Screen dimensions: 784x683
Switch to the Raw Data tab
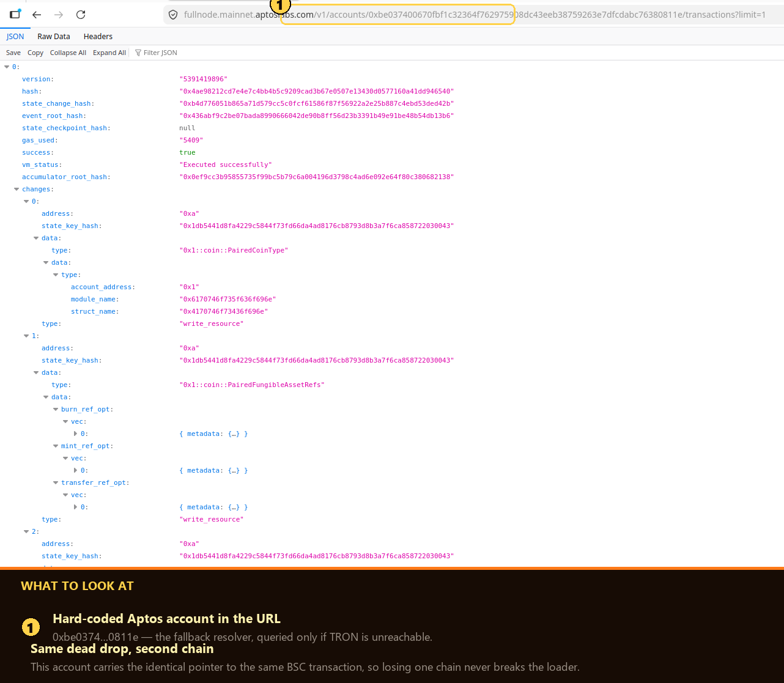click(54, 37)
